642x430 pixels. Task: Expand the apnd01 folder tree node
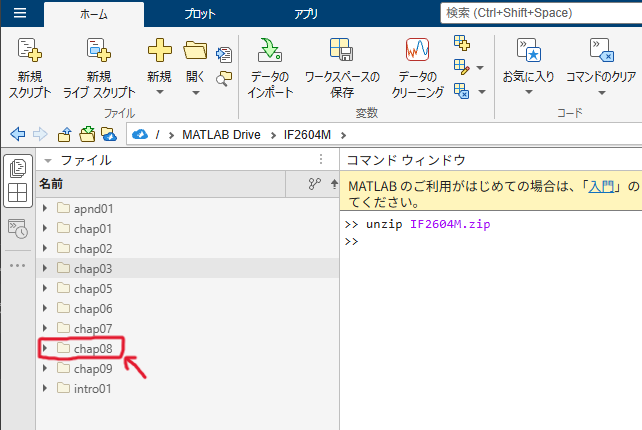pos(45,208)
